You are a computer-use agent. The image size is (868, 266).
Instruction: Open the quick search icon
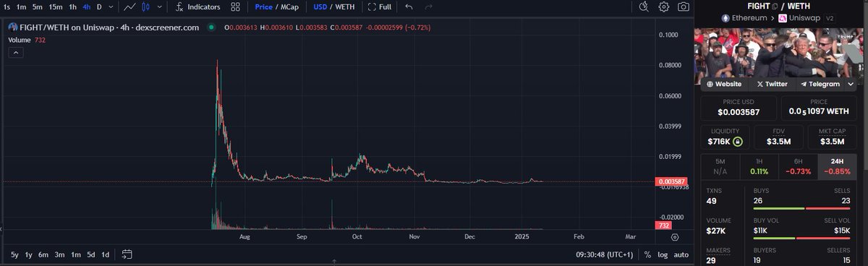[644, 7]
